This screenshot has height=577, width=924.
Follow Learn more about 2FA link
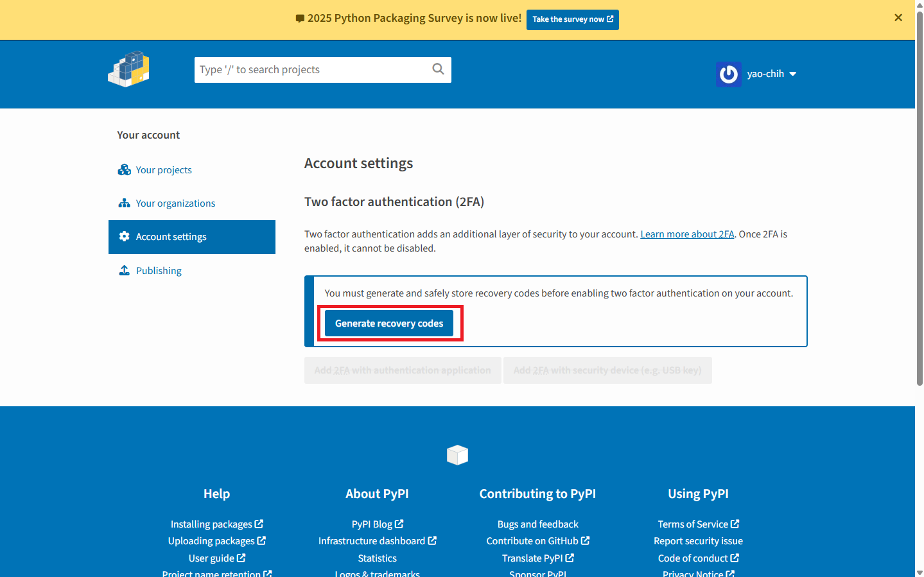(x=687, y=234)
